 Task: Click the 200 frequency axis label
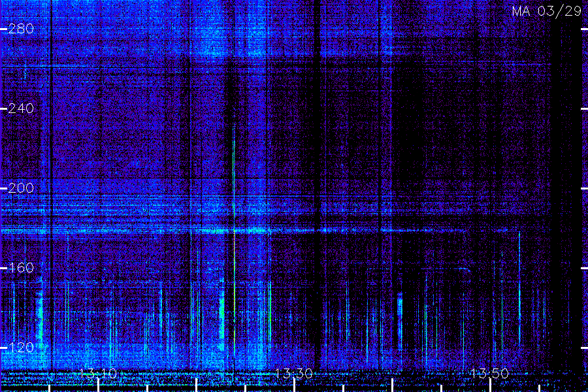pos(21,188)
